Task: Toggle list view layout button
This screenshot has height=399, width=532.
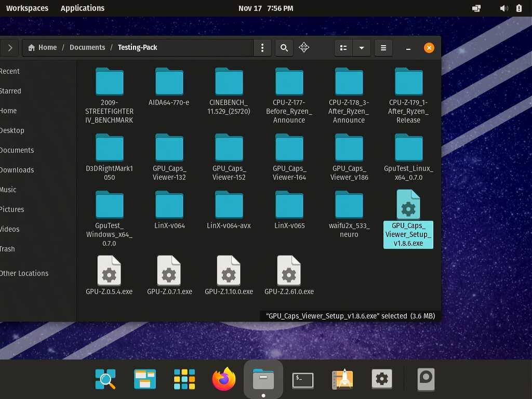Action: (343, 48)
